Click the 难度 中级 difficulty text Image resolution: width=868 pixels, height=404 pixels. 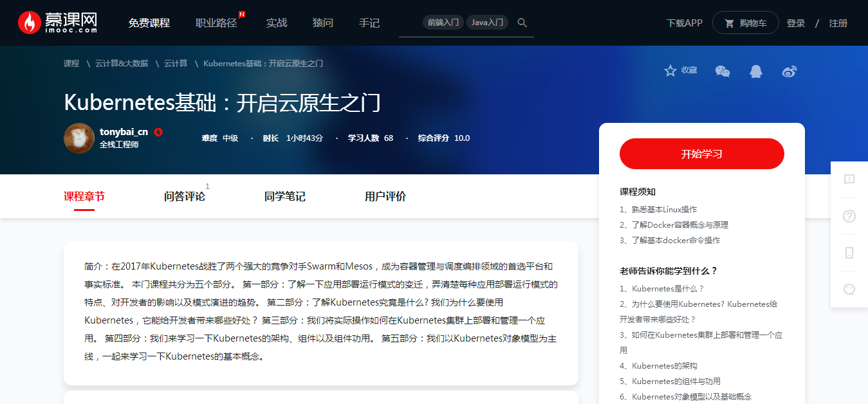pyautogui.click(x=220, y=138)
